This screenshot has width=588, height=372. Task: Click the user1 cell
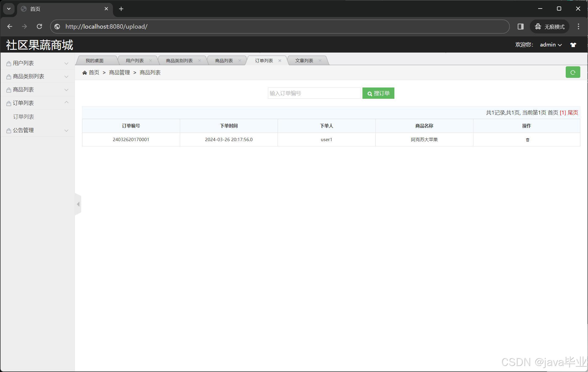tap(327, 139)
